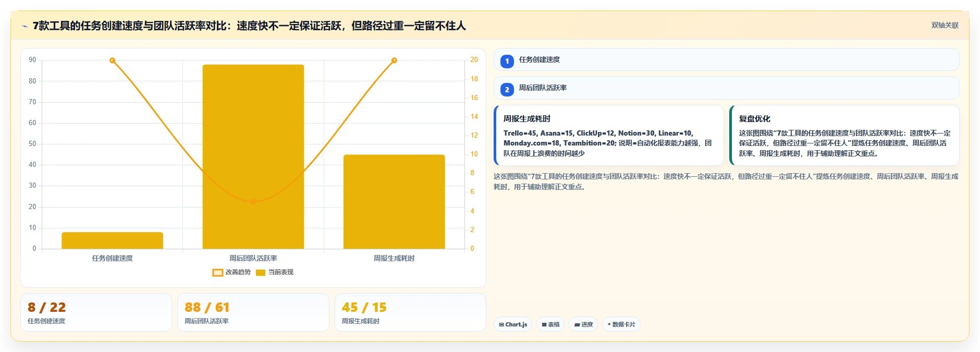This screenshot has height=352, width=980.
Task: Click the diamond icon in 数据卡片 tag
Action: [x=609, y=324]
